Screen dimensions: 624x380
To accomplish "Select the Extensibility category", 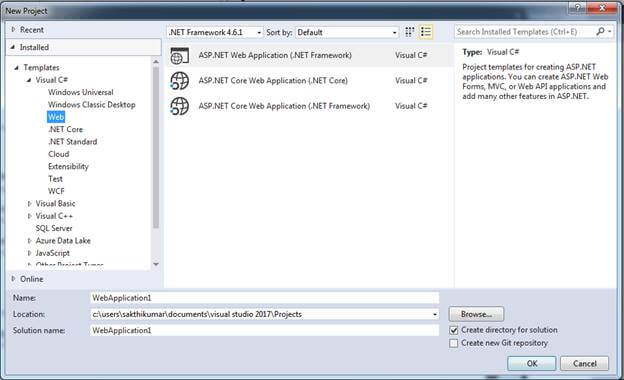I will (x=68, y=166).
